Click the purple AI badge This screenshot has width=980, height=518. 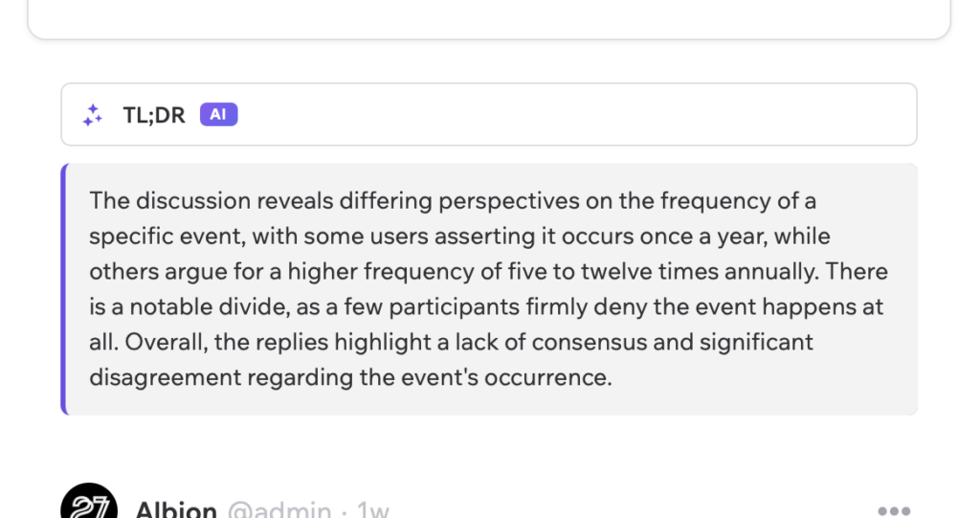tap(218, 115)
